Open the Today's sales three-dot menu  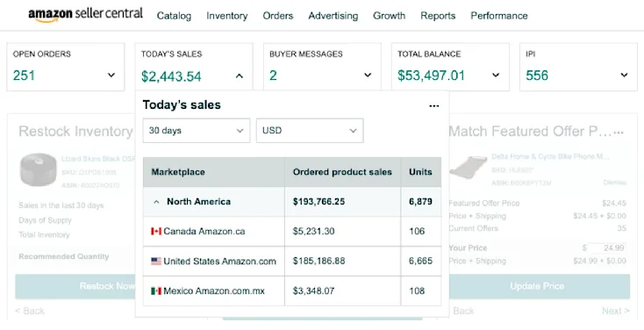pyautogui.click(x=433, y=106)
